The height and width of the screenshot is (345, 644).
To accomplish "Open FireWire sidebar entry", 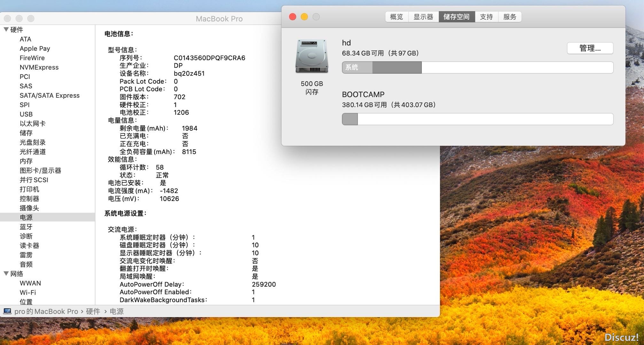I will (x=32, y=58).
